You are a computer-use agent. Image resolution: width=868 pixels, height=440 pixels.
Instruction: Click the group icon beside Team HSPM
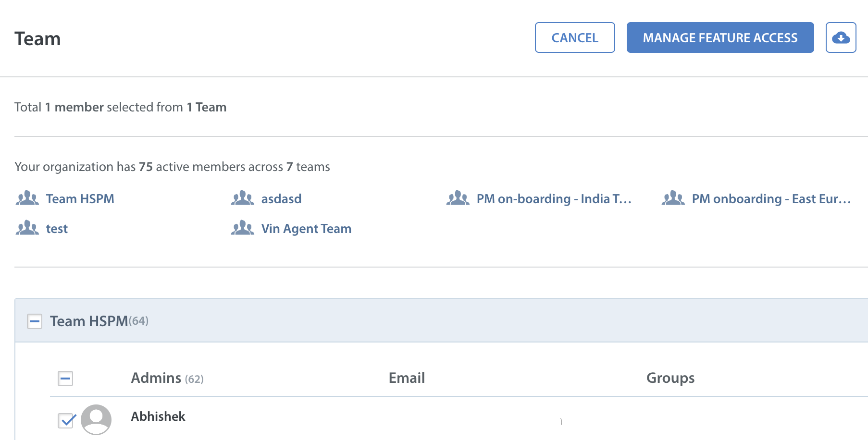tap(27, 198)
